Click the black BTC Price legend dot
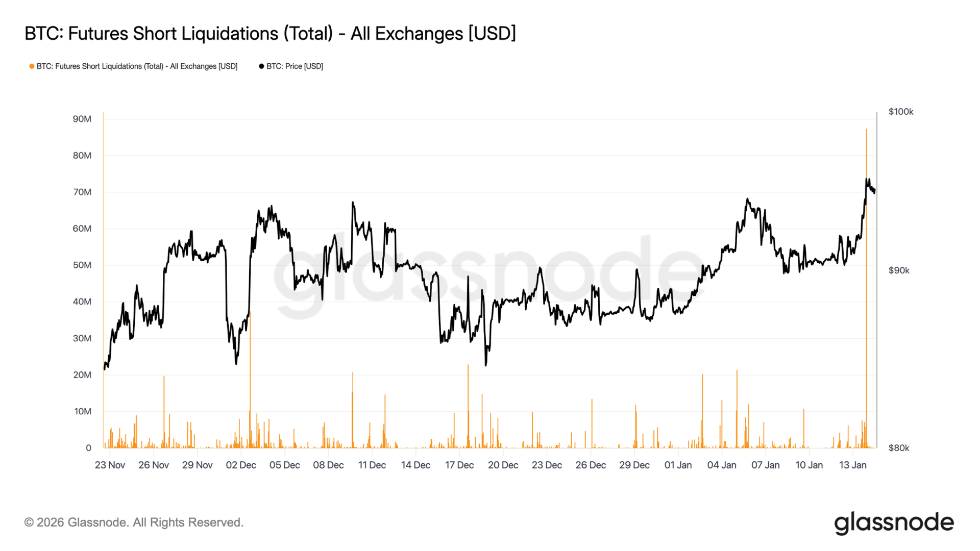The image size is (980, 551). [261, 66]
